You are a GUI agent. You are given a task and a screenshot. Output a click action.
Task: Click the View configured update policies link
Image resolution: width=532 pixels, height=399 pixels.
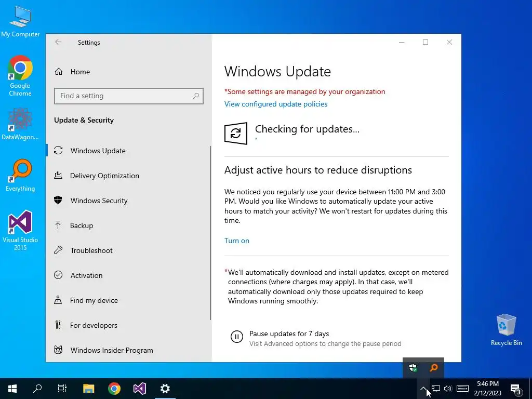pyautogui.click(x=276, y=104)
